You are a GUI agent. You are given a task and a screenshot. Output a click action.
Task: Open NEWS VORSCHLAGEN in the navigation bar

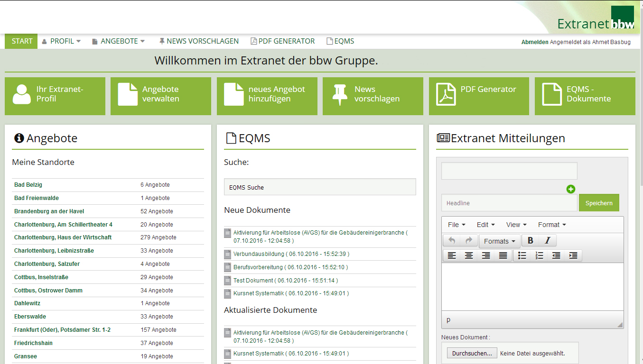(x=198, y=41)
